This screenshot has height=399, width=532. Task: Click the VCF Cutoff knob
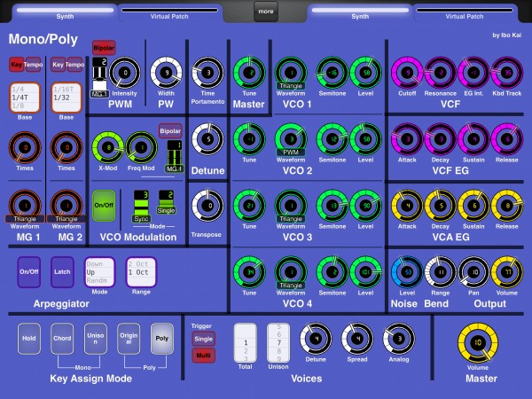(x=407, y=73)
